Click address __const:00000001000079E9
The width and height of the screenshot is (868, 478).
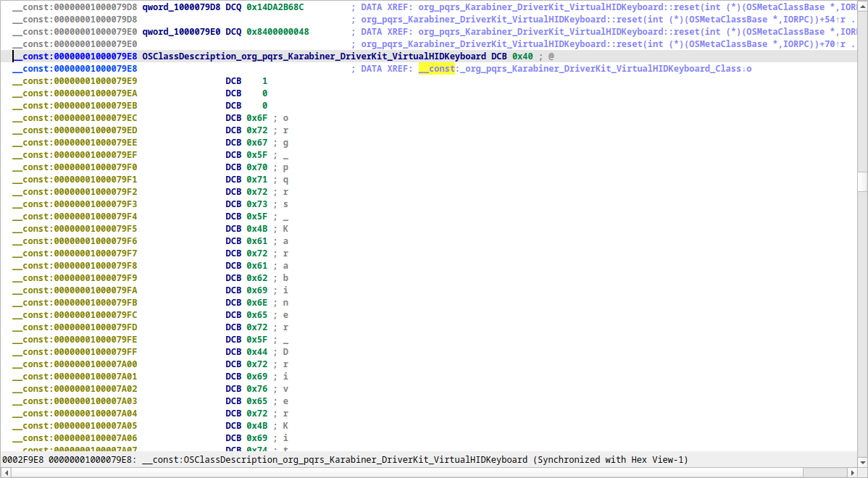75,81
